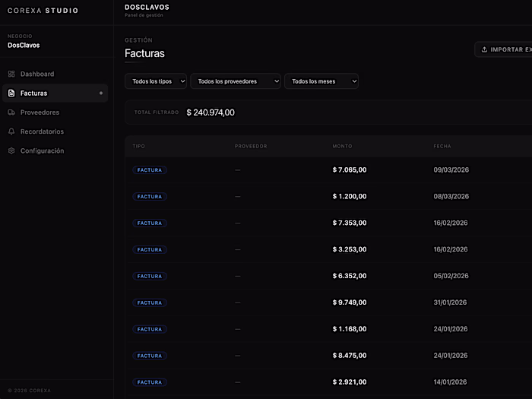Open the Todos los meses dropdown
This screenshot has width=532, height=399.
click(x=321, y=81)
